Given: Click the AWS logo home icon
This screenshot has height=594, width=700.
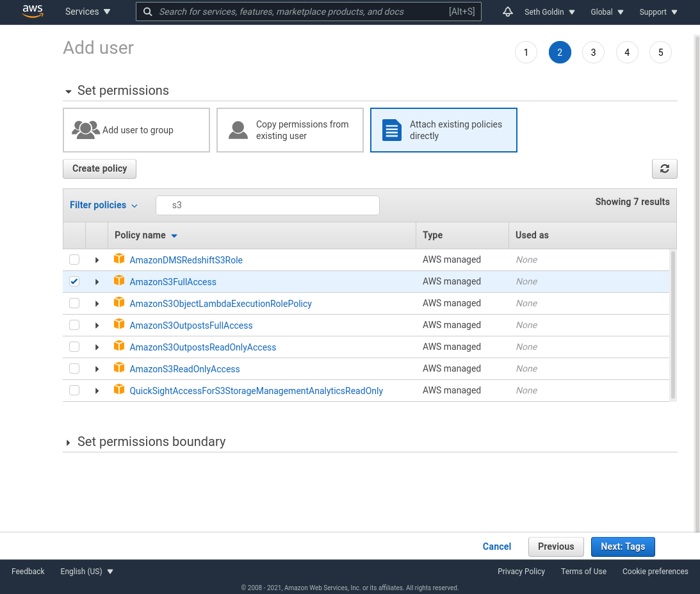Looking at the screenshot, I should coord(32,12).
